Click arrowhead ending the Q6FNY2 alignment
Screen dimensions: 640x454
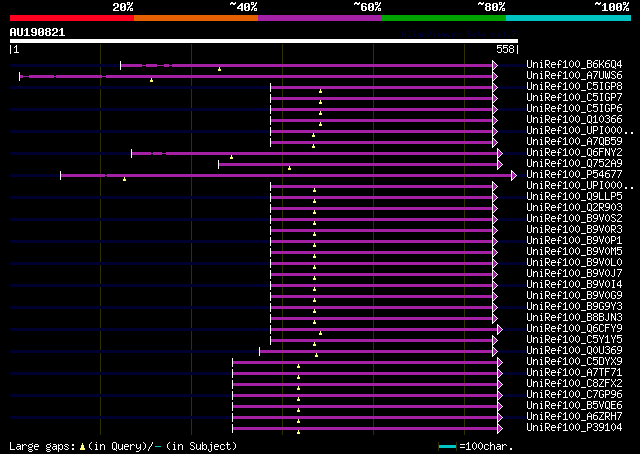(500, 154)
